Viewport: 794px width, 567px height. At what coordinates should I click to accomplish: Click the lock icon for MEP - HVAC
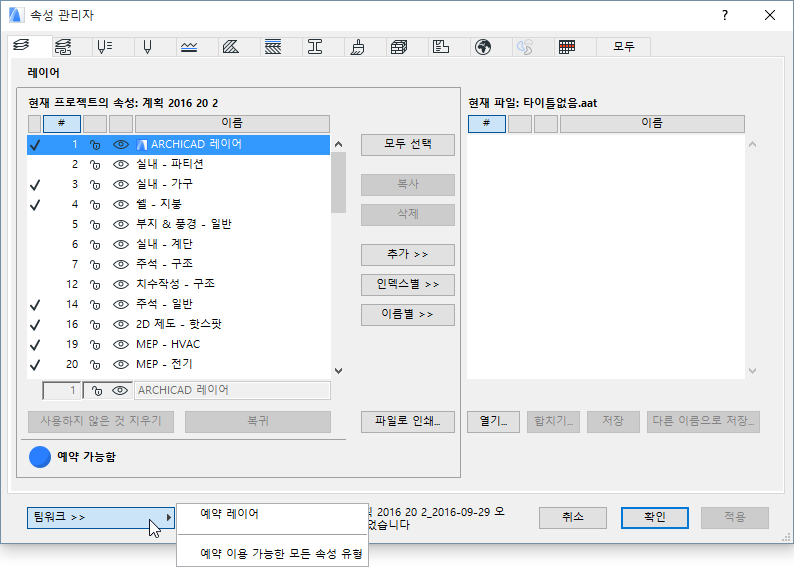[95, 345]
